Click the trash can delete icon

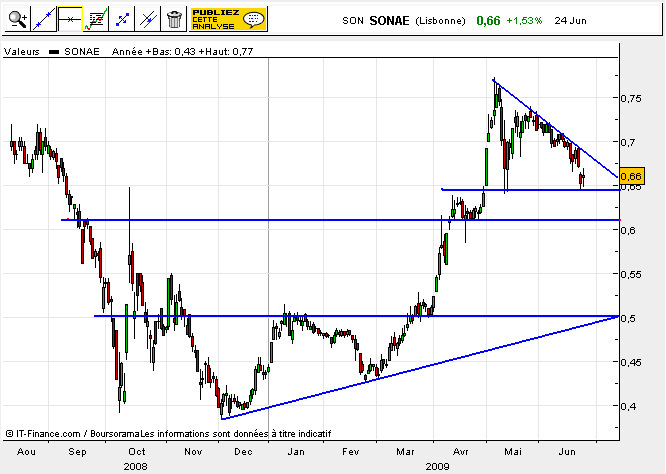click(174, 19)
